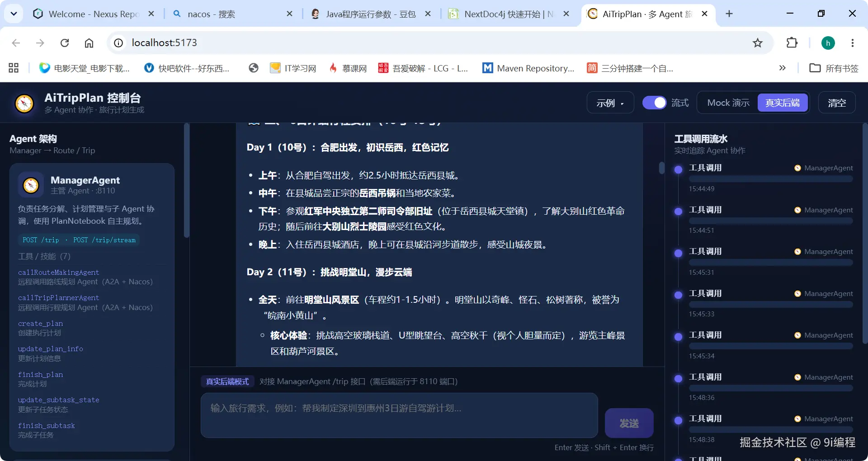This screenshot has width=868, height=461.
Task: Open the profile avatar 'h'
Action: pos(828,43)
